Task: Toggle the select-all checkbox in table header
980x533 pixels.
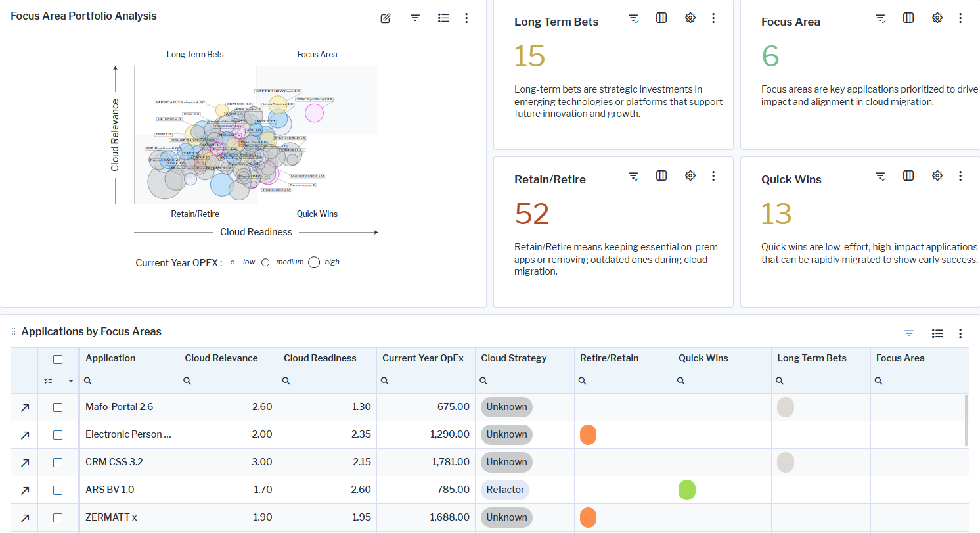Action: (58, 359)
